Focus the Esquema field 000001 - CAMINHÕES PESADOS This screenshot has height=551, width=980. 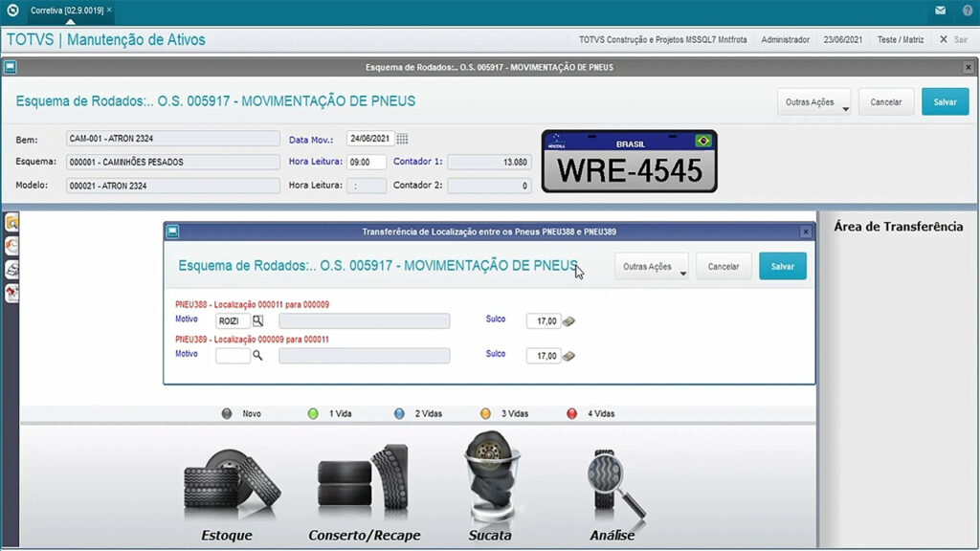click(173, 162)
